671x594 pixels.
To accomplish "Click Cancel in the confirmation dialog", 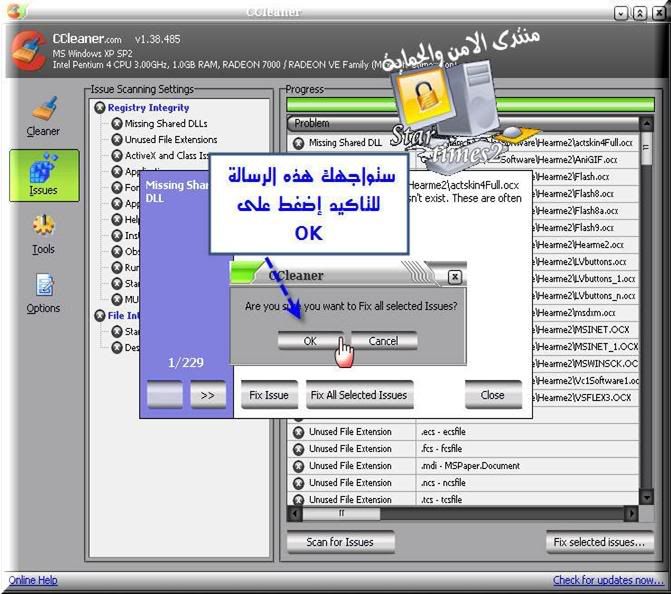I will (x=384, y=341).
